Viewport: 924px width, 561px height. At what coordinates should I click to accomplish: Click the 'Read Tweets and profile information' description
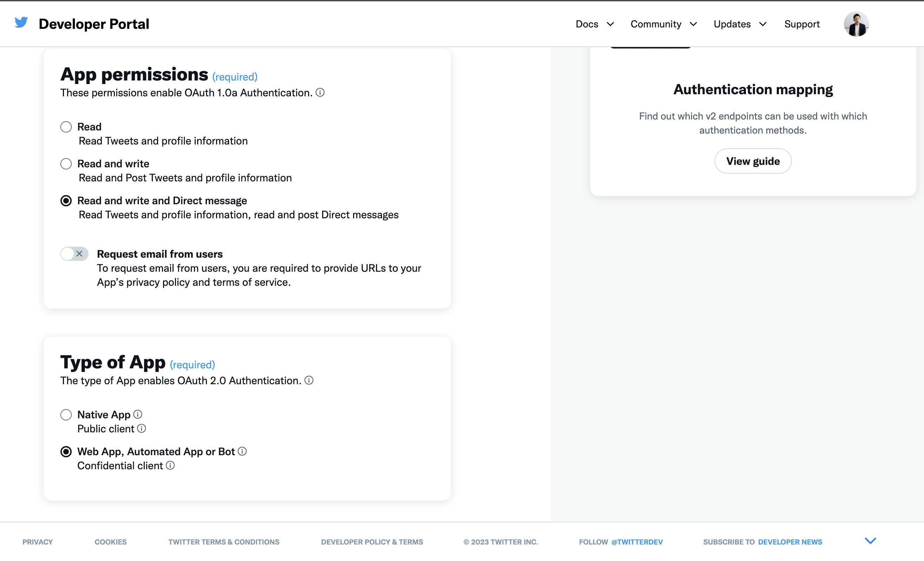pos(163,141)
